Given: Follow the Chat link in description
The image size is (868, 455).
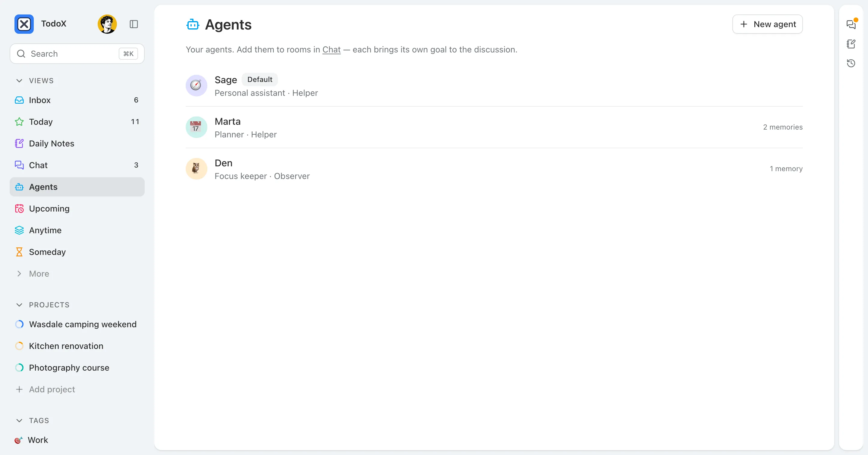Looking at the screenshot, I should click(332, 49).
